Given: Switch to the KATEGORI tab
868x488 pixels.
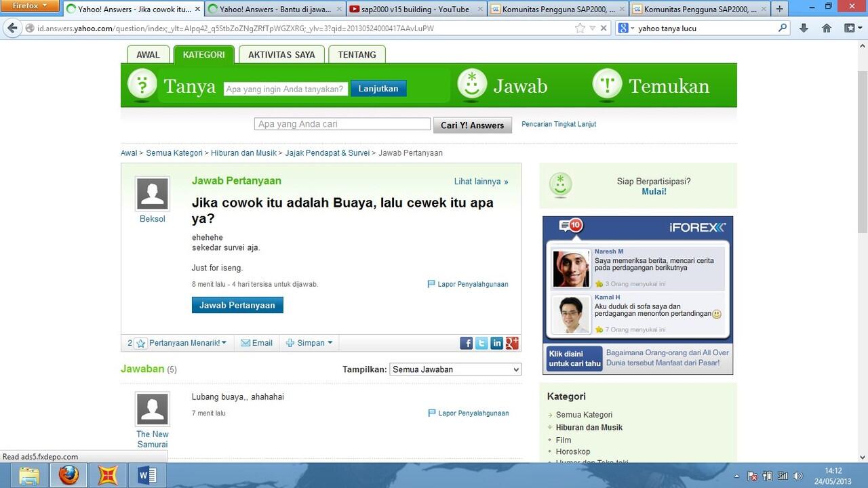Looking at the screenshot, I should pos(203,54).
